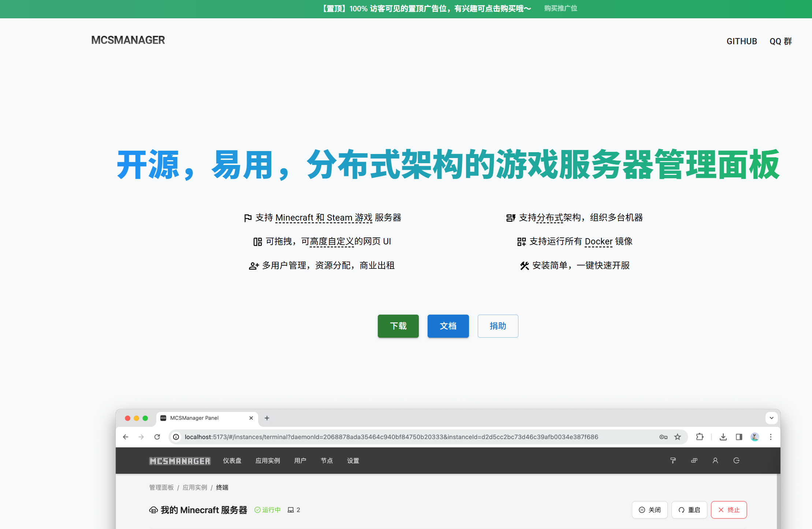
Task: Click the 捐助 outlined button
Action: tap(498, 326)
